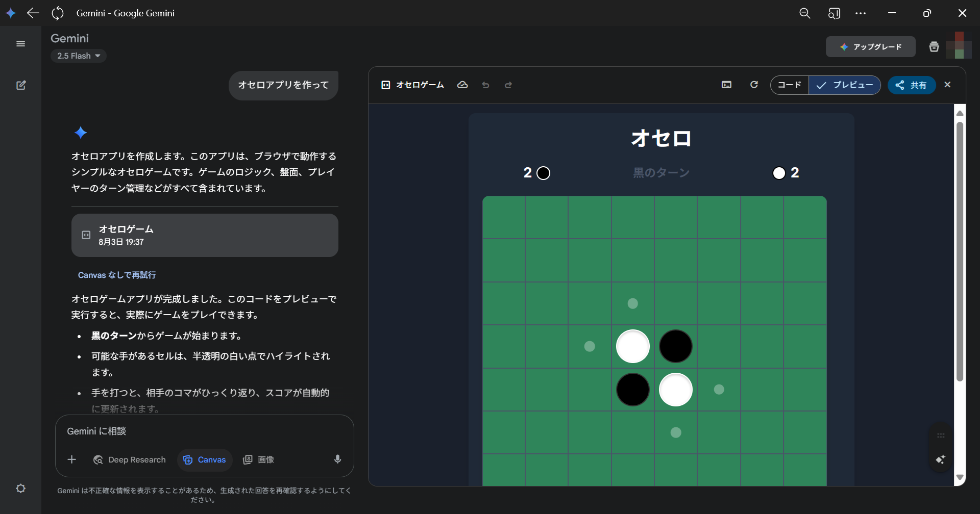Refresh the canvas preview

tap(754, 85)
